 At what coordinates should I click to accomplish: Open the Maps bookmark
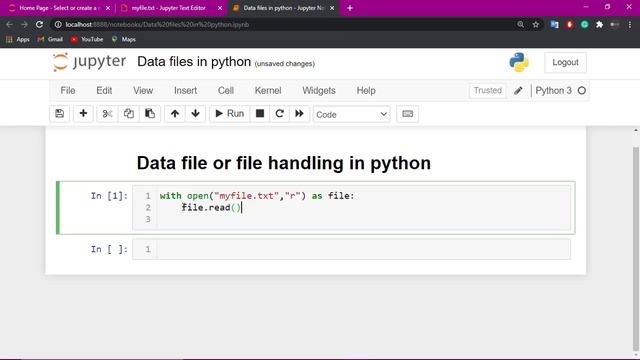[123, 39]
